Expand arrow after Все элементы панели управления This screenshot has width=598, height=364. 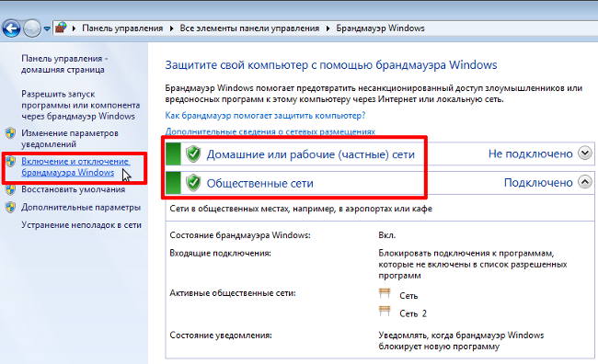(328, 28)
